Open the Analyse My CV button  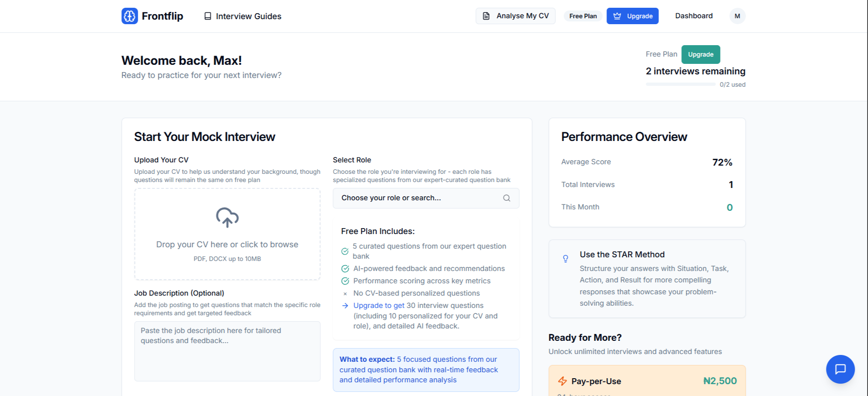515,16
